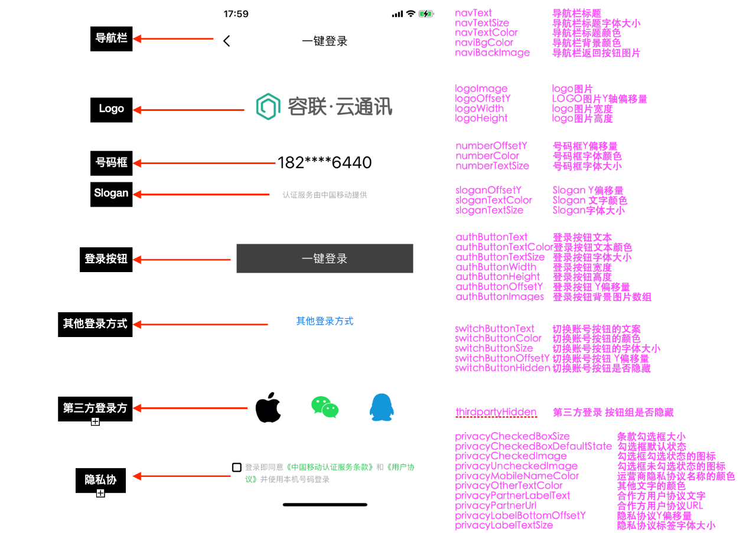Click the 号码框字体颜色 description
Viewport: 756px width, 533px height.
point(587,156)
